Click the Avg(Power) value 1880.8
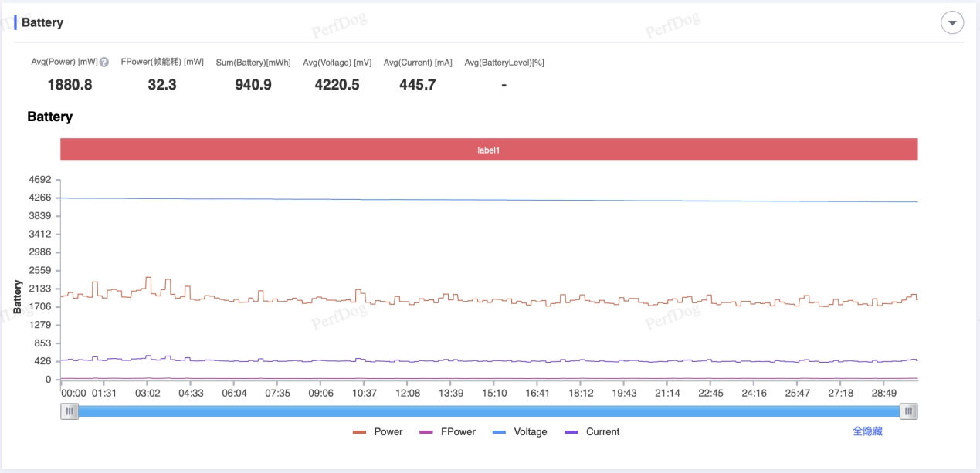This screenshot has width=980, height=473. (x=70, y=85)
